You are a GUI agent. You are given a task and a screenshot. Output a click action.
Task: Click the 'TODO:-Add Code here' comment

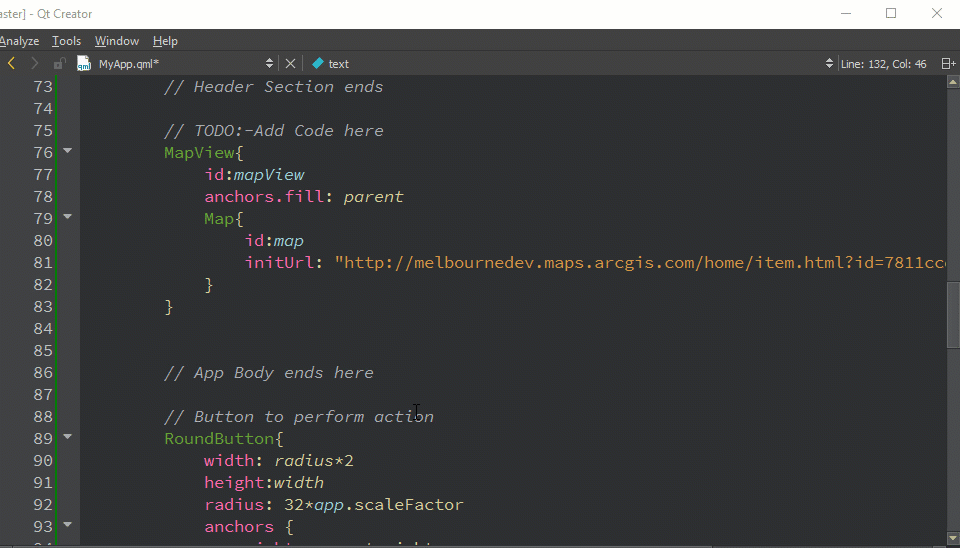274,130
